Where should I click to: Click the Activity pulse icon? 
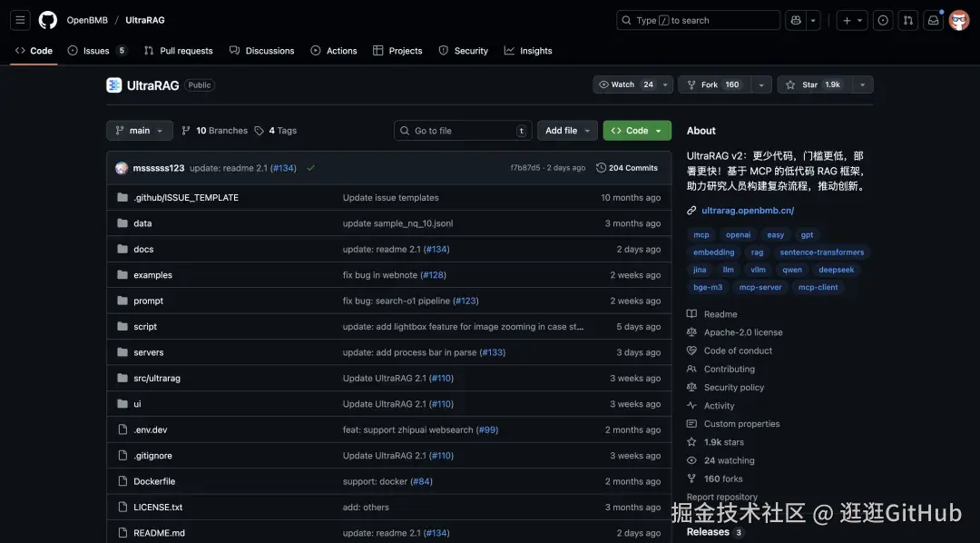pos(691,405)
